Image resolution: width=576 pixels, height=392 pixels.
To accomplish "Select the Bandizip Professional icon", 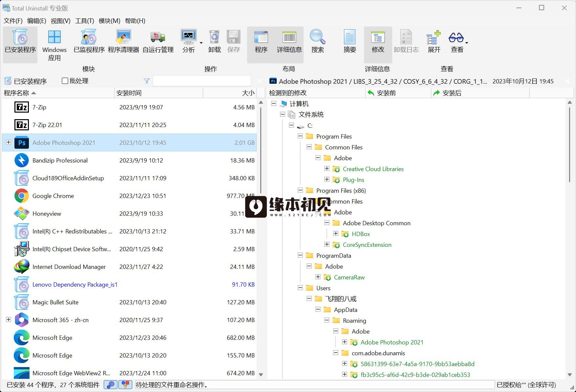I will point(22,160).
